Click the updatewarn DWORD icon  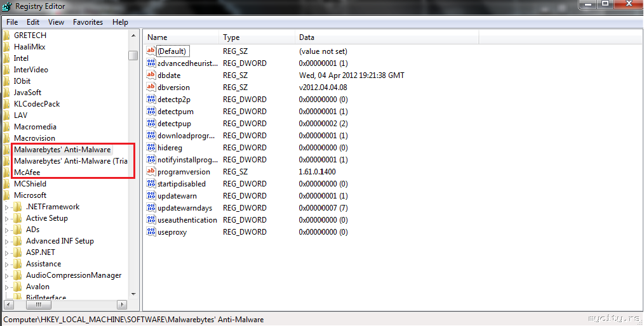pyautogui.click(x=151, y=195)
